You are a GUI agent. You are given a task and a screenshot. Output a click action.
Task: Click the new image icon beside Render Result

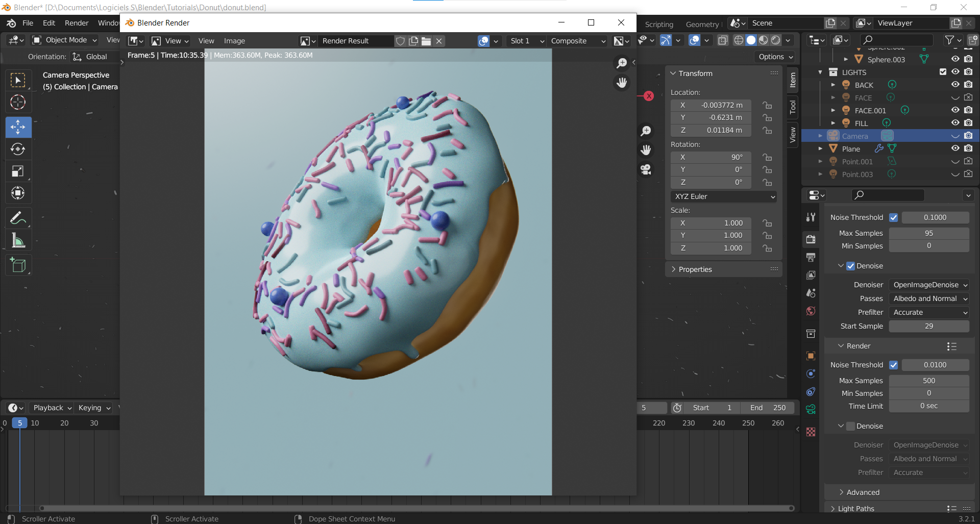click(x=413, y=41)
